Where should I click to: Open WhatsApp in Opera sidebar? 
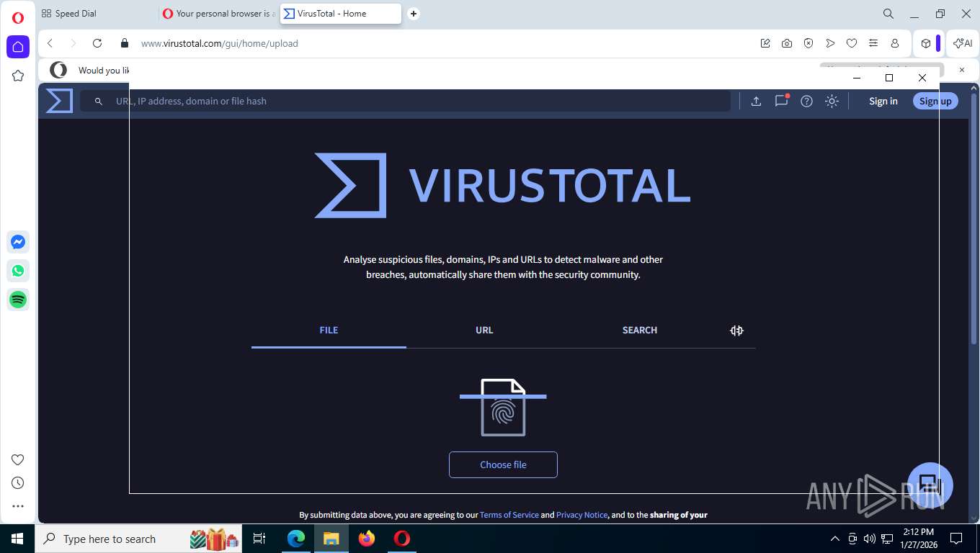pyautogui.click(x=18, y=271)
